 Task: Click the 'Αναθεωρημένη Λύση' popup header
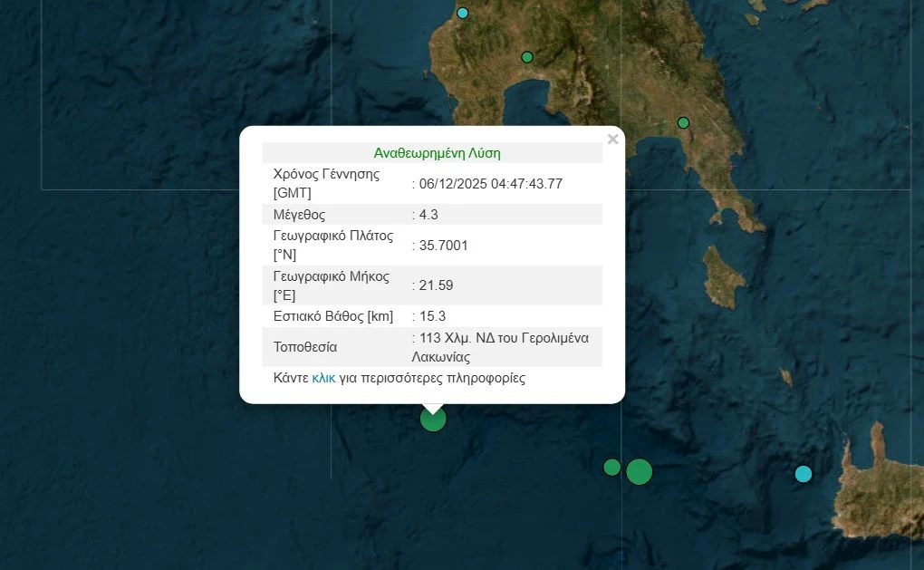[437, 153]
